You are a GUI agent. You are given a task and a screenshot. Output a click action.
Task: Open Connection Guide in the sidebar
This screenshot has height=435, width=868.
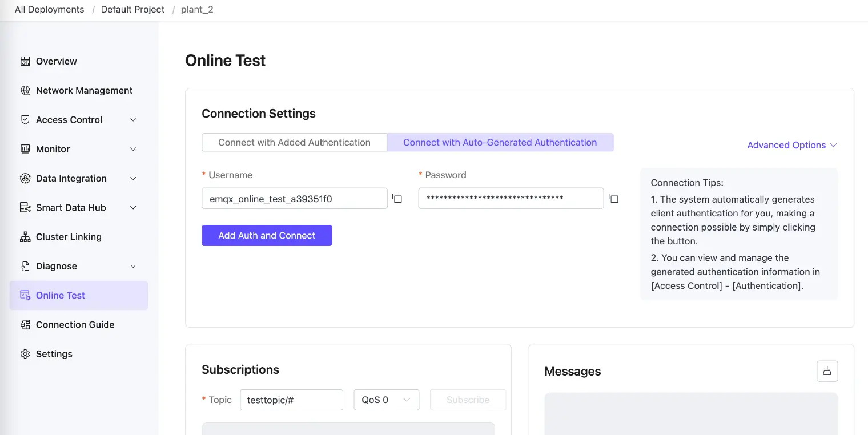click(x=79, y=325)
